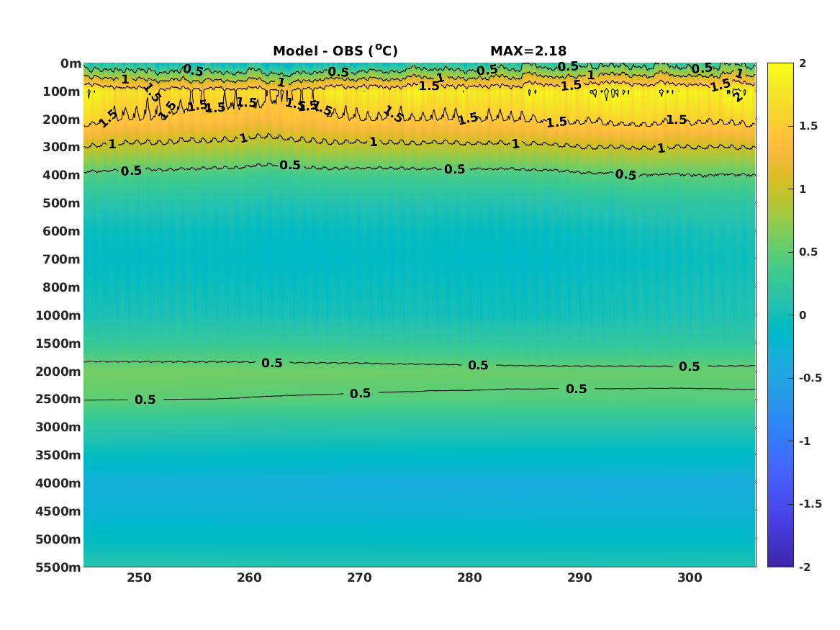
Task: Click the colorbar tick label '1.5'
Action: [x=808, y=126]
